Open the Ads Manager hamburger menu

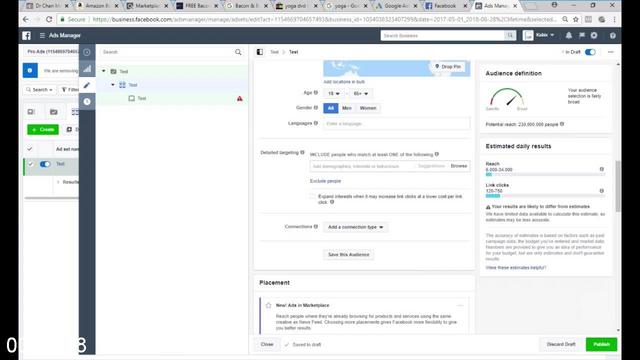(42, 36)
